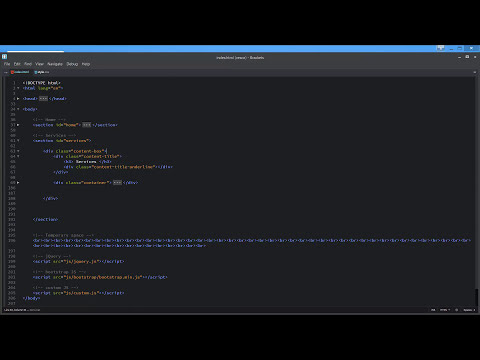Click the vertical scrollbar thumb in the editor

(477, 297)
